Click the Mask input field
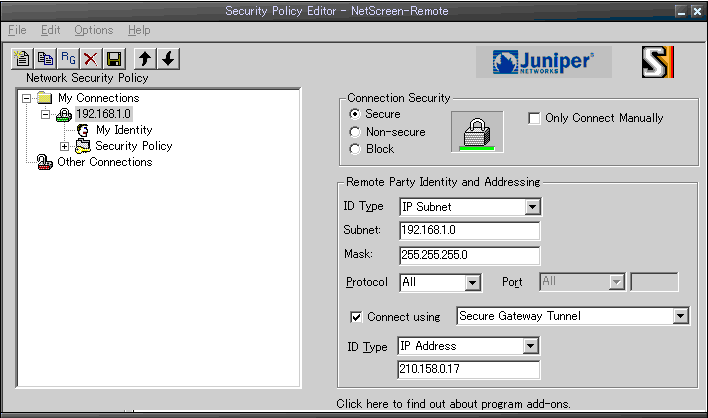708x418 pixels. coord(470,255)
